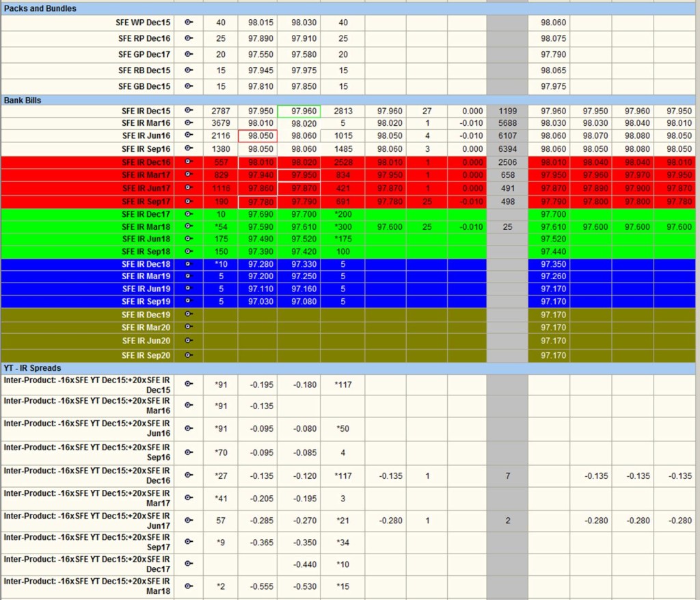Click the icon in the SFE IR Dec15 row
Image resolution: width=700 pixels, height=600 pixels.
[x=189, y=110]
